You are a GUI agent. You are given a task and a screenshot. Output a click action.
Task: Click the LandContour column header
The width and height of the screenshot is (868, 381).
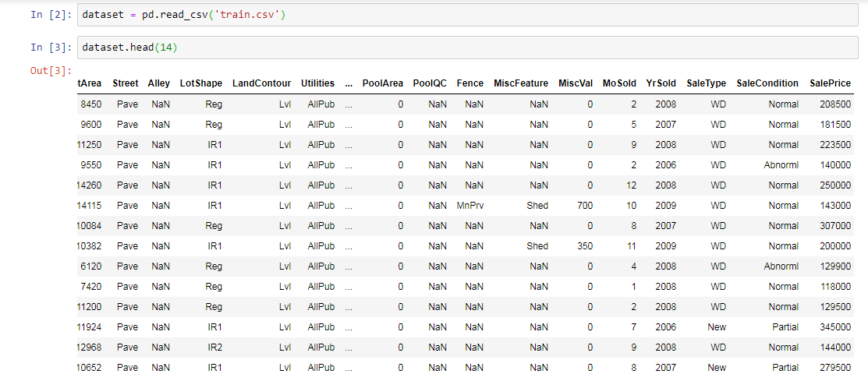pos(261,83)
